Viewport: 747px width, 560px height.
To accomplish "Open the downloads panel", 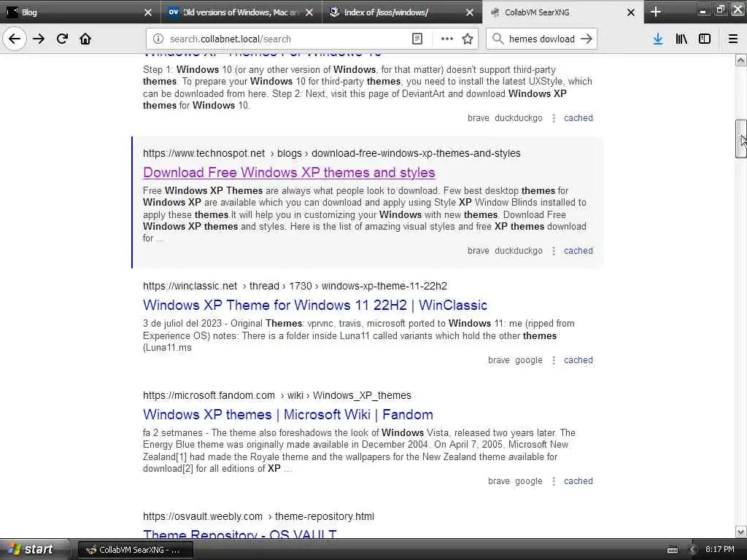I will [658, 39].
